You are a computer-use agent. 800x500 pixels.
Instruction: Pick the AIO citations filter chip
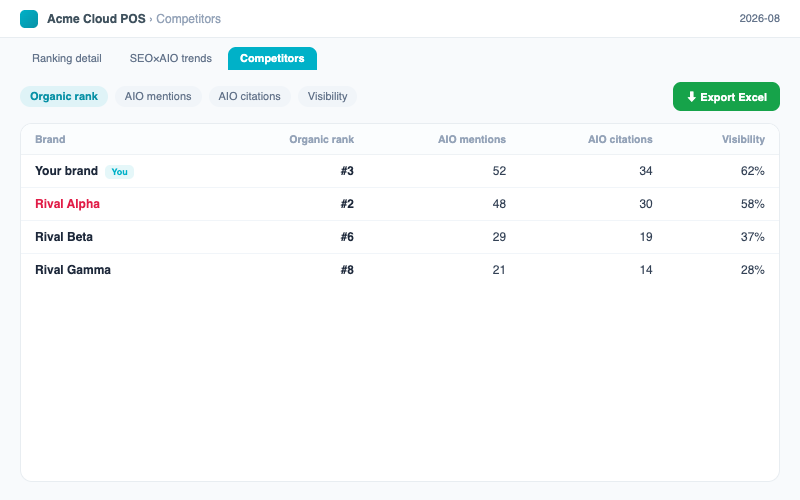pyautogui.click(x=249, y=96)
